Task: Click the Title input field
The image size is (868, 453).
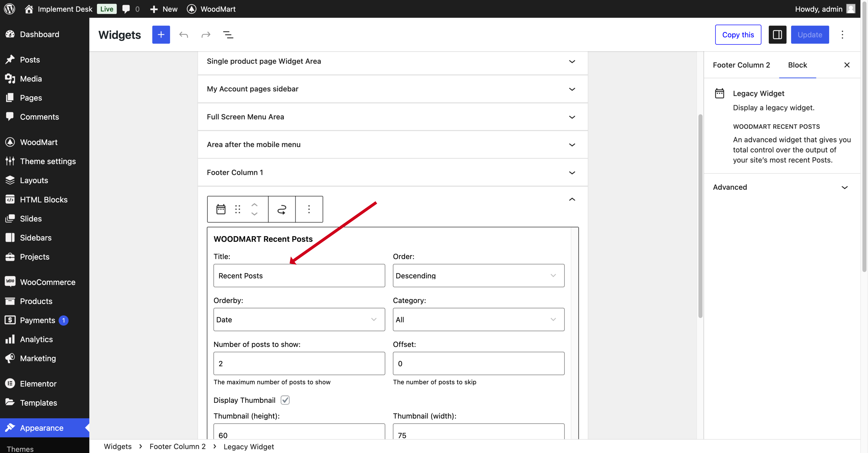Action: [299, 276]
